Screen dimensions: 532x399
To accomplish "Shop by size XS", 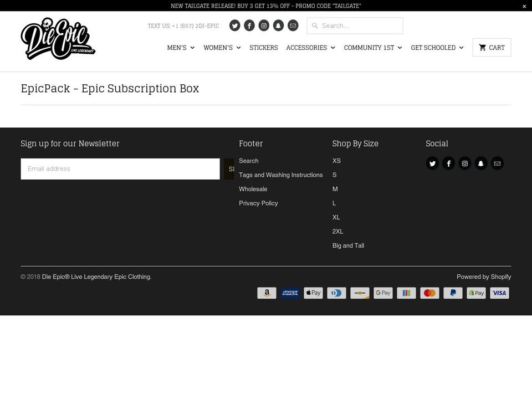I will click(x=336, y=161).
